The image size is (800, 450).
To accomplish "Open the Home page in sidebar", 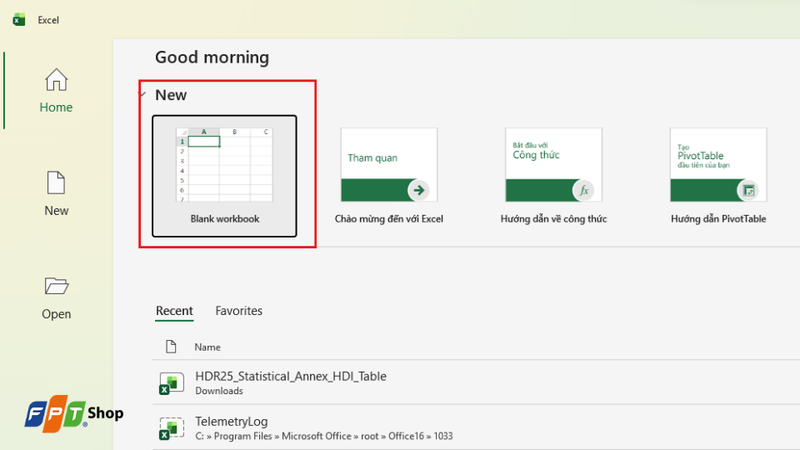I will point(56,90).
